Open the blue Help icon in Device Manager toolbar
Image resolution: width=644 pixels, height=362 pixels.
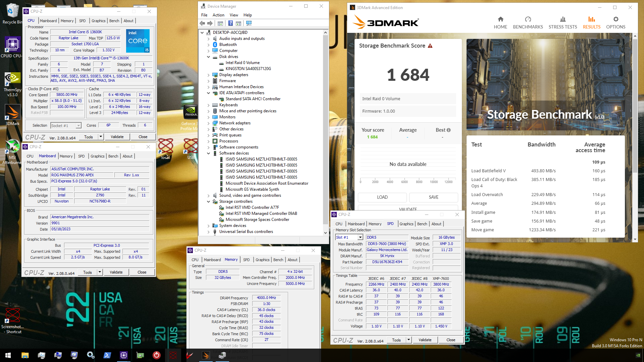[230, 23]
